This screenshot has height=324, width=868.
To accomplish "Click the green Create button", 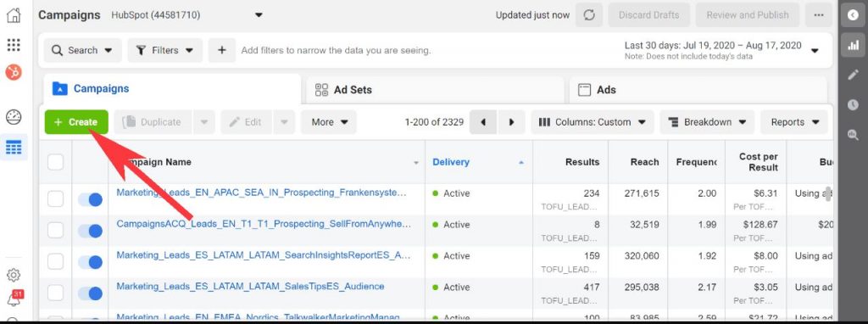I will (76, 122).
